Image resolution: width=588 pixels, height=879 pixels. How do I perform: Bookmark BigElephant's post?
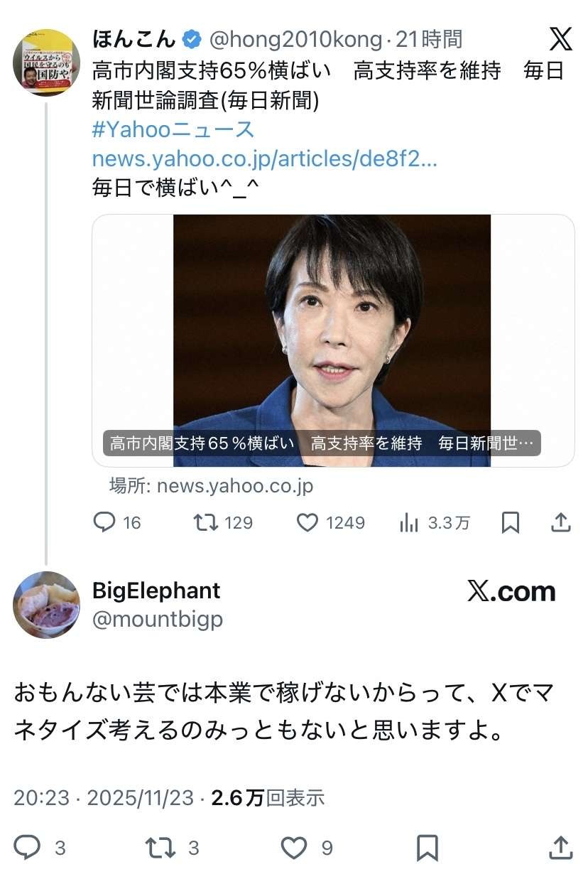pyautogui.click(x=427, y=847)
